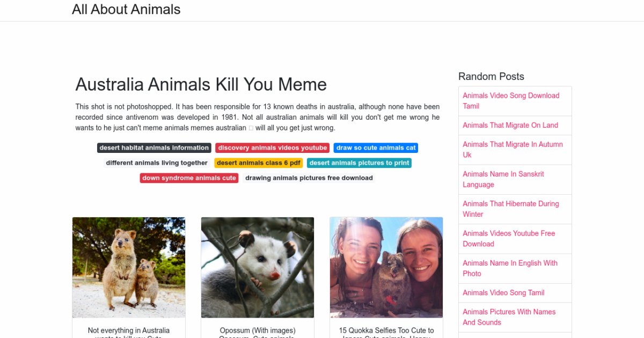Open 'Animals Name In English With Photo' post
This screenshot has width=644, height=338.
tap(510, 268)
